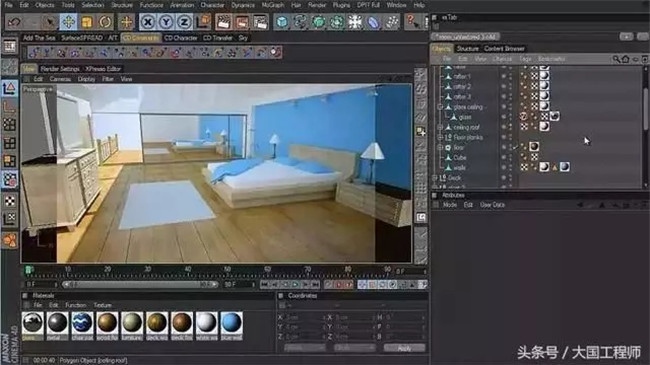Screen dimensions: 650x365
Task: Click the search magnifier in the Objects panel
Action: click(x=616, y=59)
